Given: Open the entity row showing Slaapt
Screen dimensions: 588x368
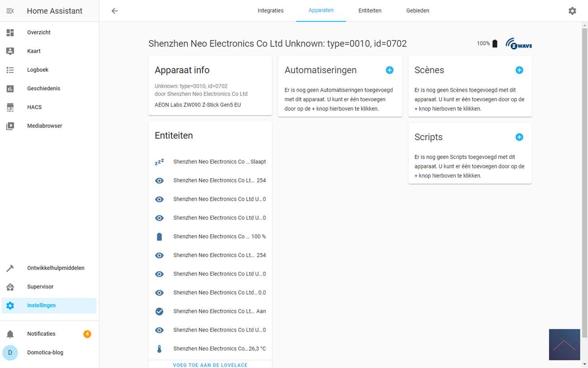Looking at the screenshot, I should click(210, 162).
